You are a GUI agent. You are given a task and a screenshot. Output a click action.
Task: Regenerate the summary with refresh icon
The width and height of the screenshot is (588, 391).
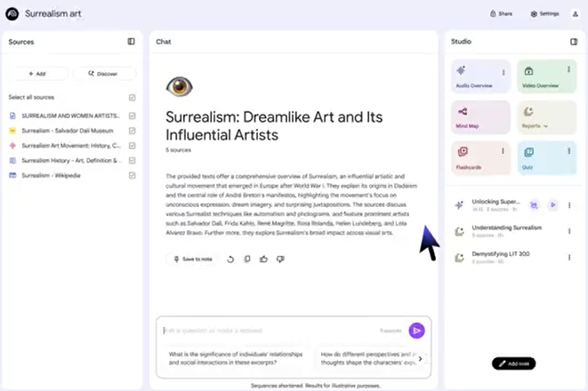tap(230, 259)
